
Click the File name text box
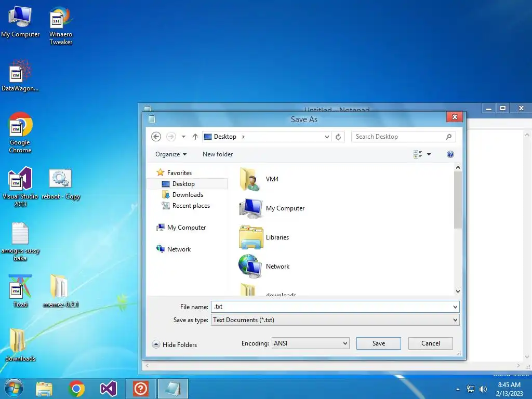coord(331,307)
